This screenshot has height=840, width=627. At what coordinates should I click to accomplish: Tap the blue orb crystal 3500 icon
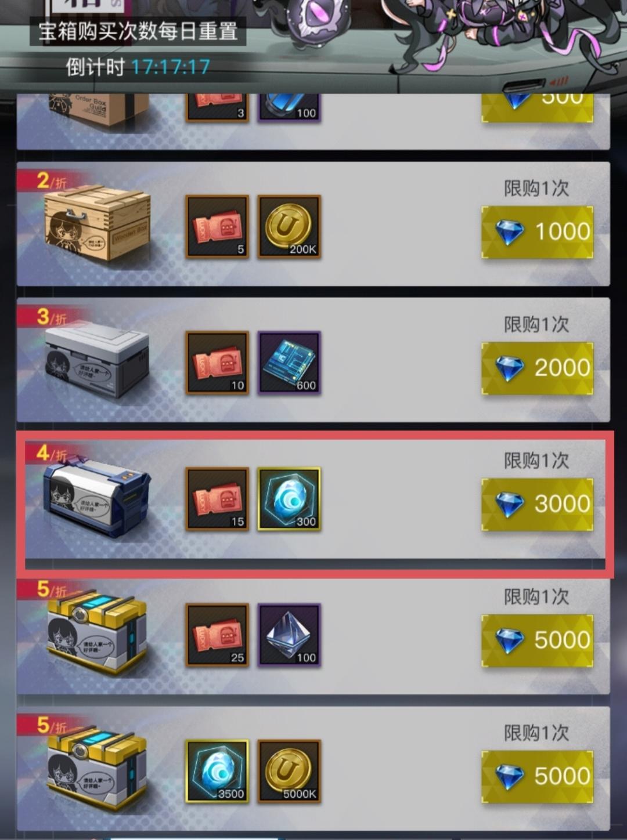pos(217,771)
